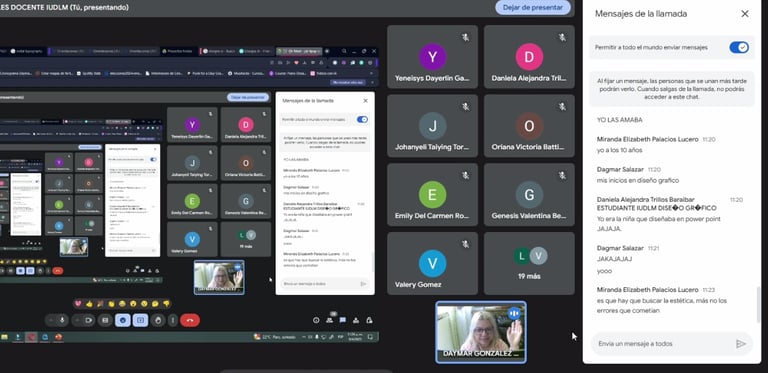Click the Envía un mensaje a todos field
768x373 pixels.
pos(664,344)
